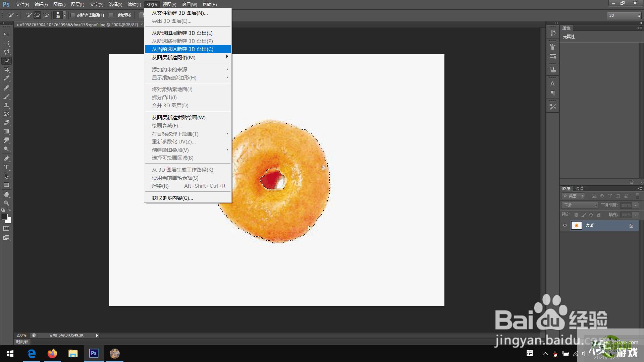Screen dimensions: 644x362
Task: Open the 3D workspace switcher dropdown
Action: 624,15
